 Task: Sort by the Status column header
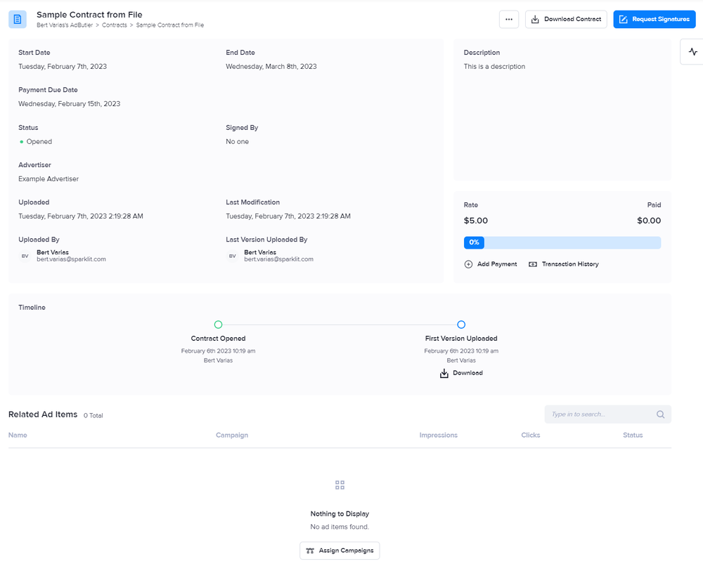point(633,435)
